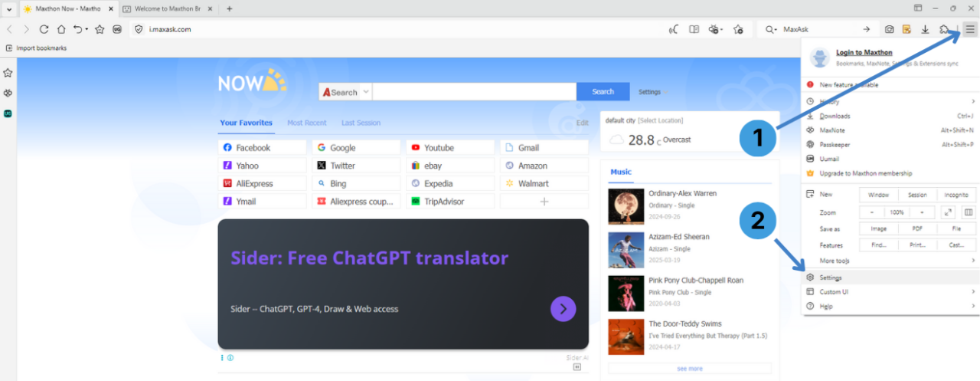
Task: Select the Most Recent tab
Action: click(x=306, y=123)
